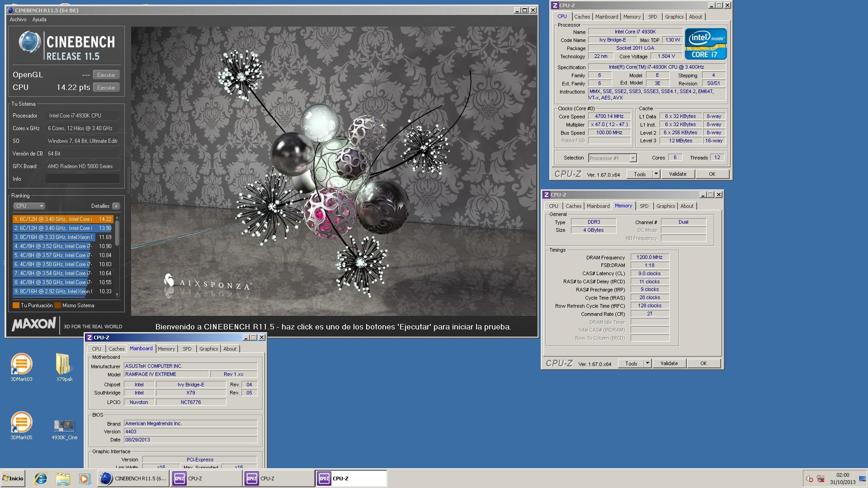This screenshot has height=488, width=868.
Task: Click the MAXON logo
Action: click(x=34, y=324)
